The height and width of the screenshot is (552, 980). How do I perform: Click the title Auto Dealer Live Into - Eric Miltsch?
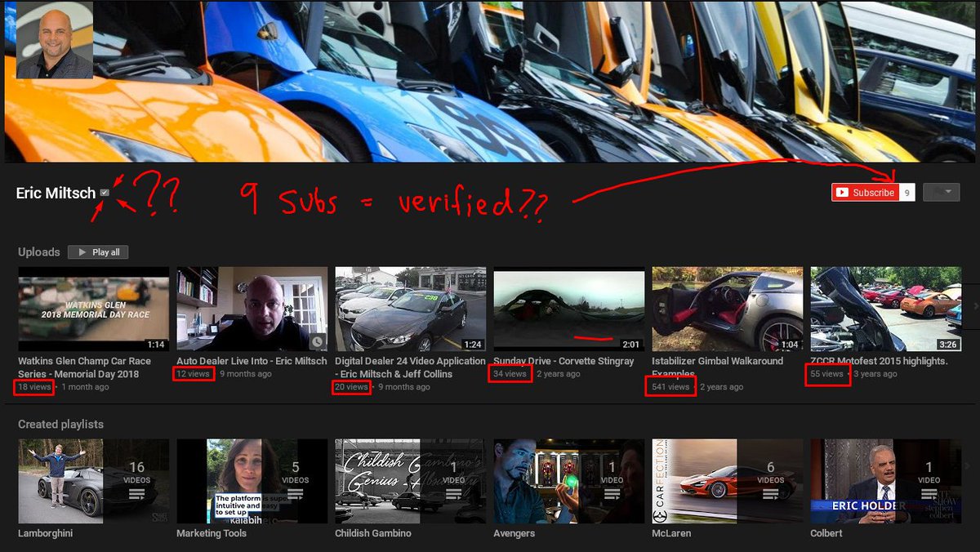[x=252, y=361]
